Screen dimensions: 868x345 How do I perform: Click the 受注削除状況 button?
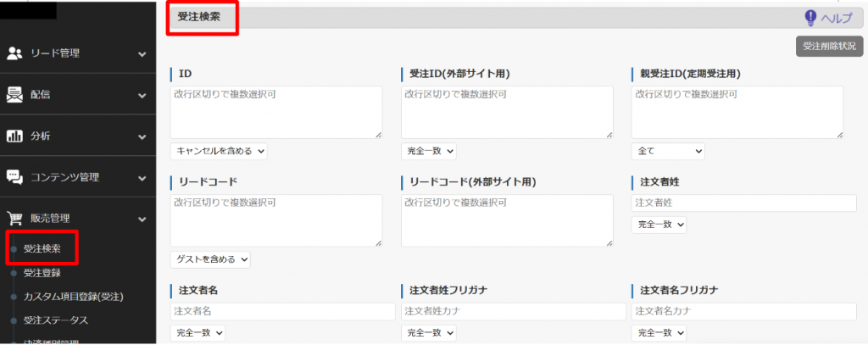click(x=828, y=47)
